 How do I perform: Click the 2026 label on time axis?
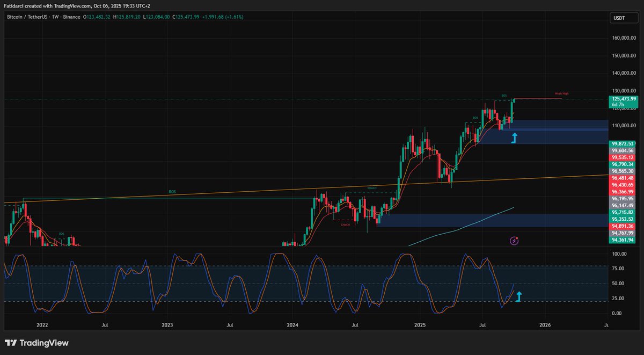[545, 325]
